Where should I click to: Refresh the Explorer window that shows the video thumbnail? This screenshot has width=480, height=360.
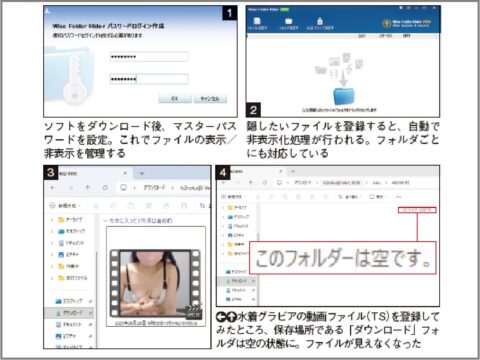tap(105, 188)
